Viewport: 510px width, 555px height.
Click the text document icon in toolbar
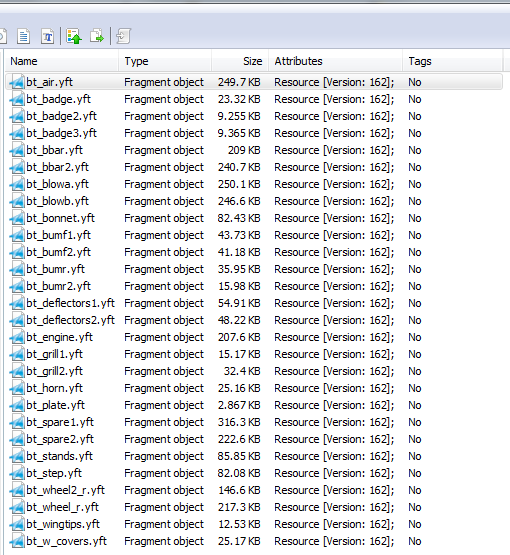pos(23,36)
